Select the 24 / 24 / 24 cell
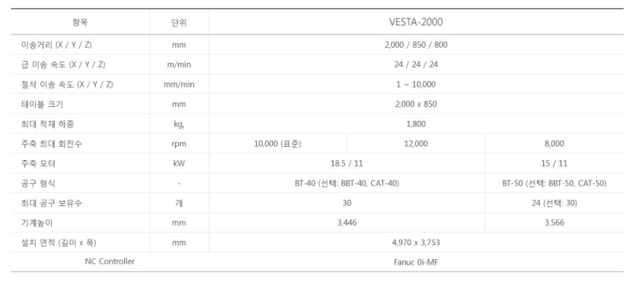 coord(416,64)
